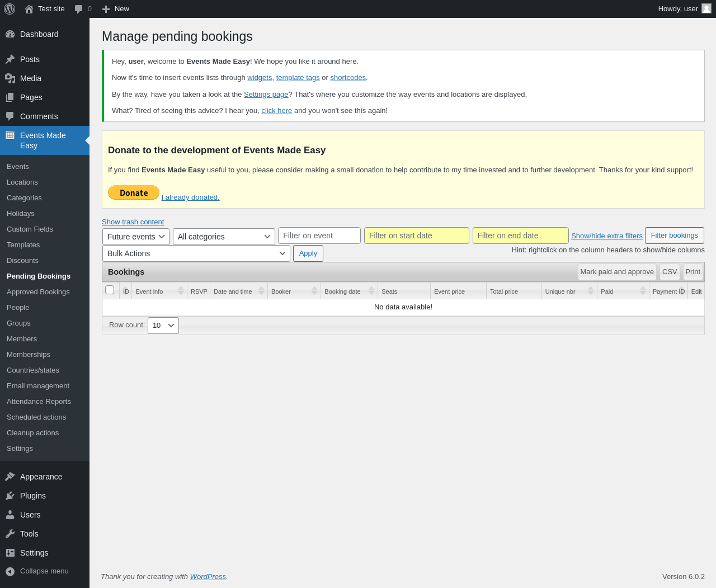Click Mark paid and approve button

pos(617,272)
